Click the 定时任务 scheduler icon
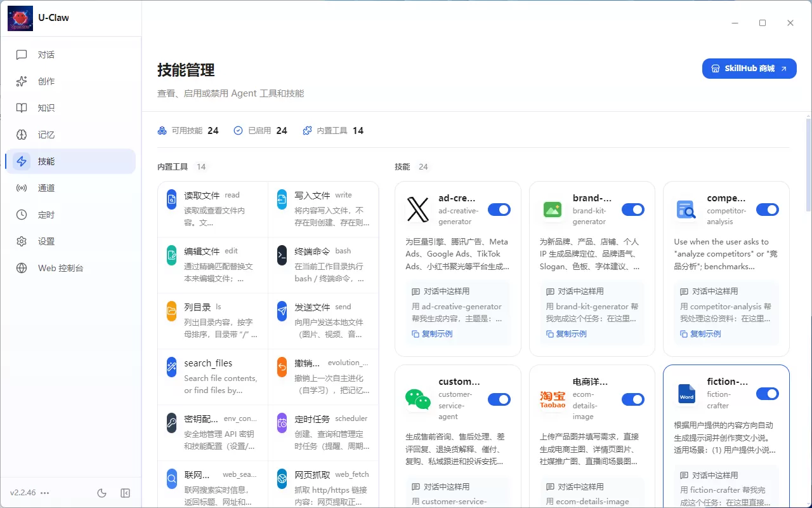The width and height of the screenshot is (812, 508). click(x=282, y=423)
